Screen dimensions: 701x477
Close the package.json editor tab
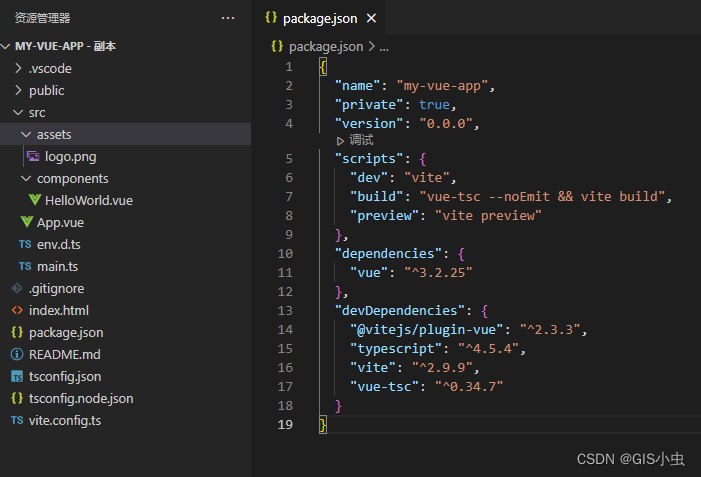[x=372, y=18]
